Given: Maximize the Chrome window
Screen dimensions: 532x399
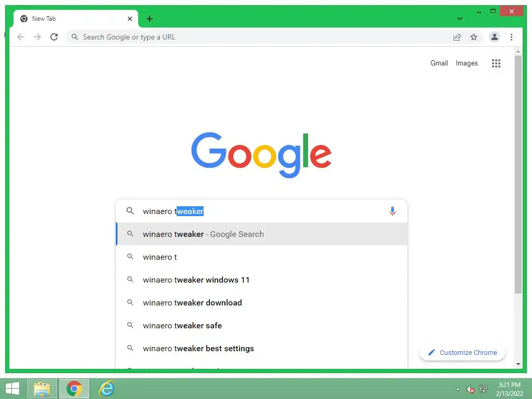Looking at the screenshot, I should [x=493, y=11].
